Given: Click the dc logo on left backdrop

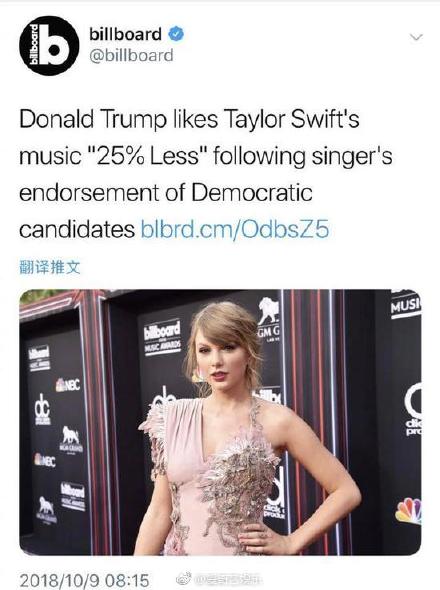Looking at the screenshot, I should click(42, 409).
